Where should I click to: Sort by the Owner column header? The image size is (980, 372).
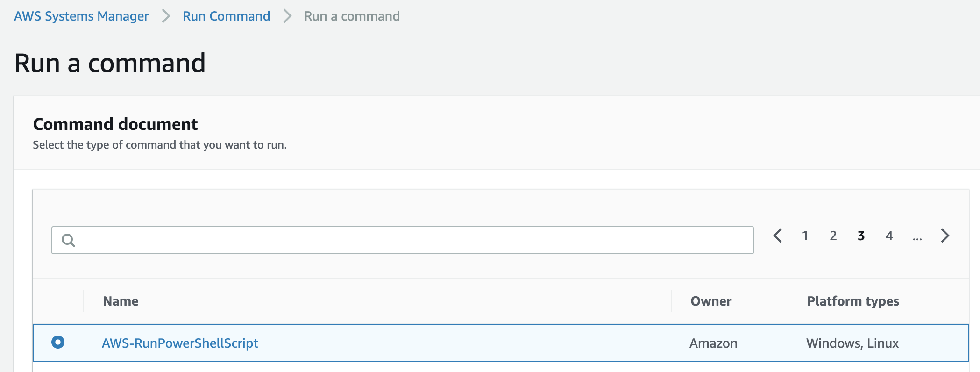711,301
